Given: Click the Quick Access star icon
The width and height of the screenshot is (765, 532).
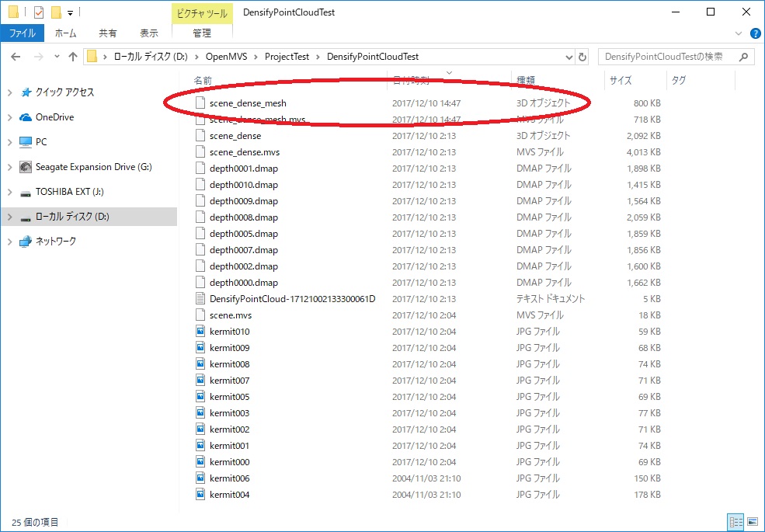Looking at the screenshot, I should pyautogui.click(x=26, y=92).
